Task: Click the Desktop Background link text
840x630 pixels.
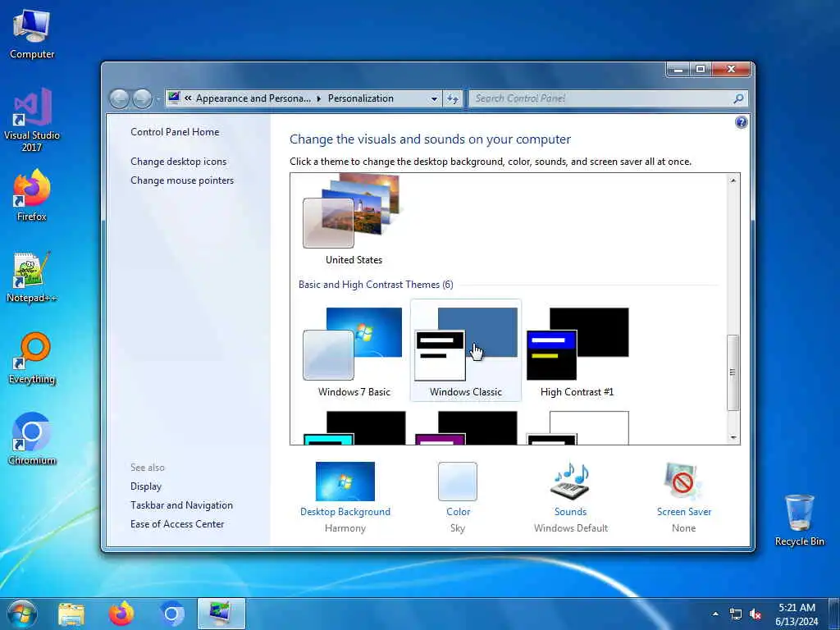Action: (x=345, y=512)
